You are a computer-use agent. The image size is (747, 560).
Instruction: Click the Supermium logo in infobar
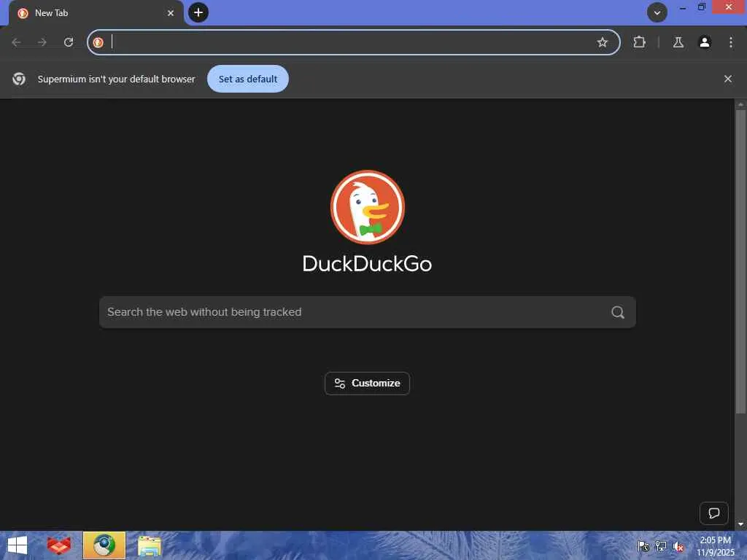point(19,79)
